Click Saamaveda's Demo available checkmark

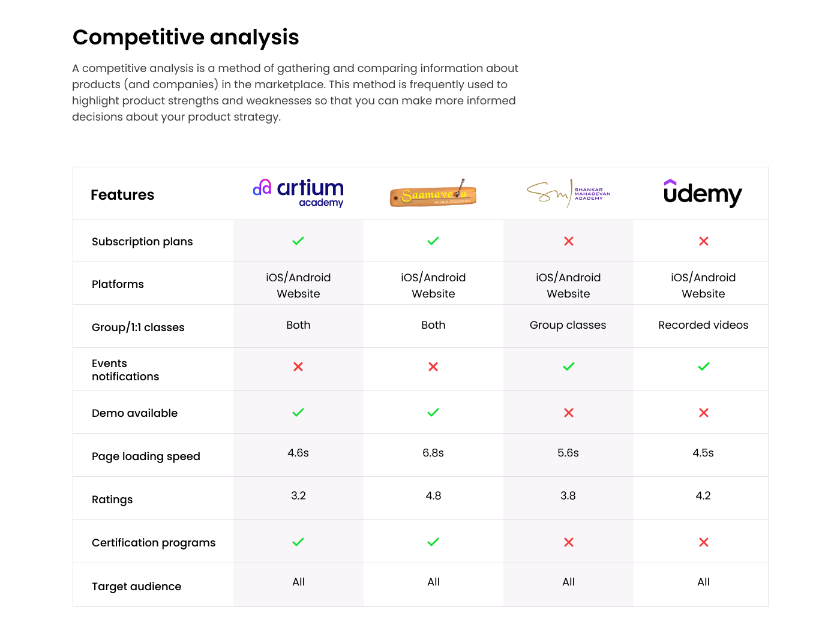coord(433,413)
